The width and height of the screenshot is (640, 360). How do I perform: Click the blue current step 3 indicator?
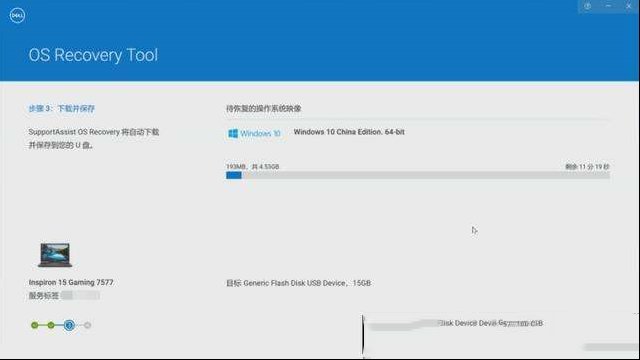click(69, 325)
